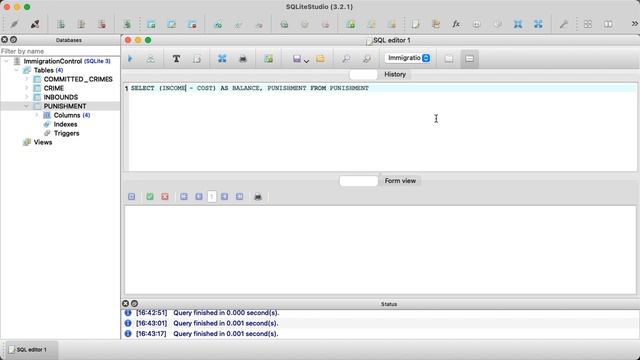This screenshot has height=360, width=640.
Task: Click the second magnifier icon in editor toolbar
Action: point(367,58)
